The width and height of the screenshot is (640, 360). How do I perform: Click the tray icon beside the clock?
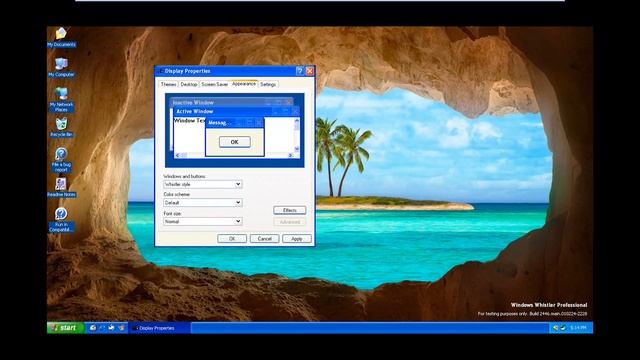click(x=563, y=328)
